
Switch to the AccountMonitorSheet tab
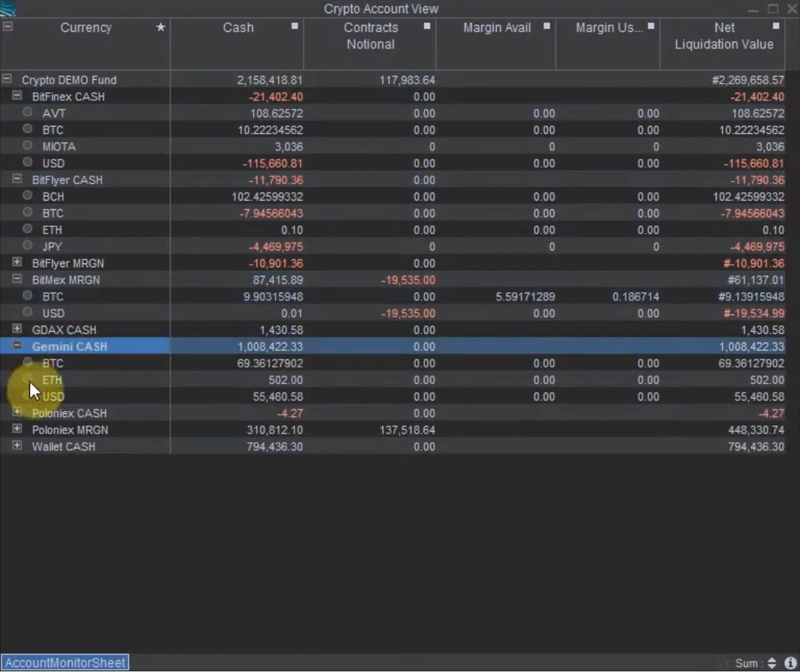coord(65,663)
